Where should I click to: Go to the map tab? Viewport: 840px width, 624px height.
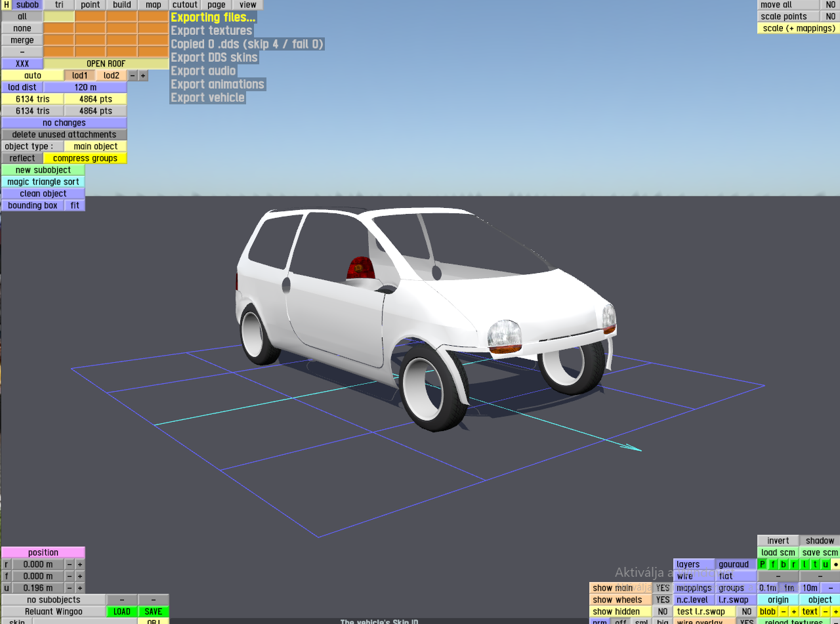tap(154, 5)
